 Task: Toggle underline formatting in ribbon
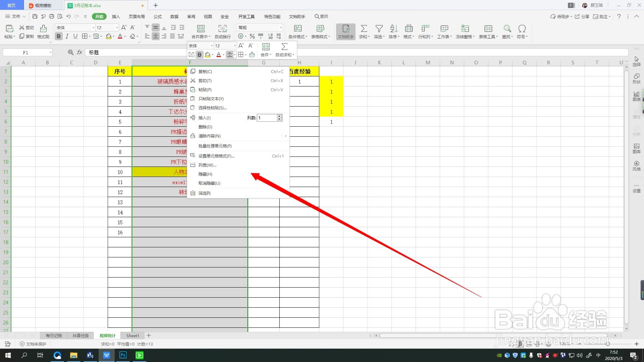pos(75,36)
